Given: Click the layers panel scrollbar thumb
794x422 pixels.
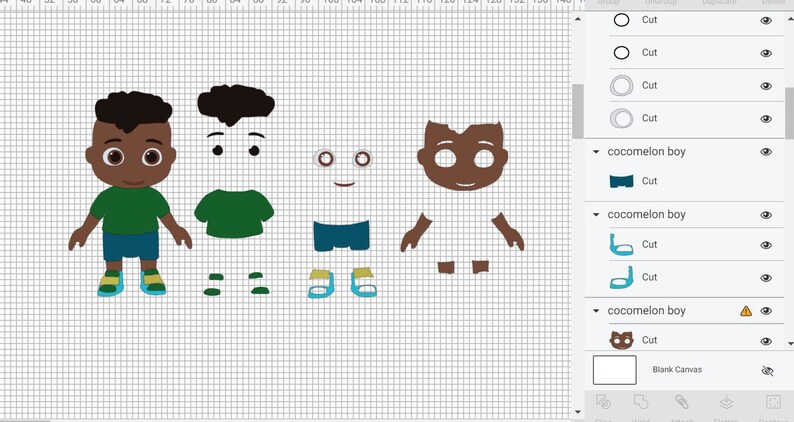Looking at the screenshot, I should point(789,113).
